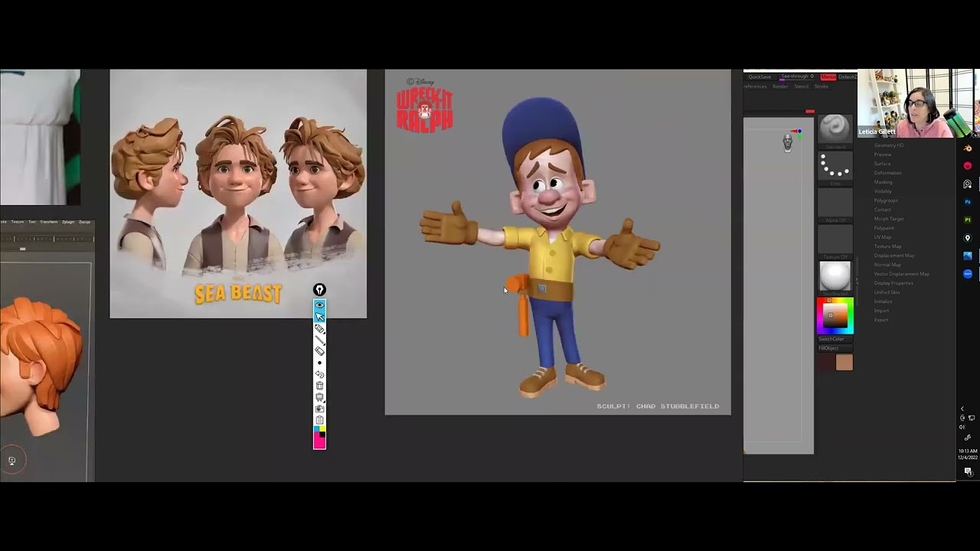The image size is (980, 551).
Task: Click the trash clear-all icon in Epic Pen toolbar
Action: coord(319,386)
